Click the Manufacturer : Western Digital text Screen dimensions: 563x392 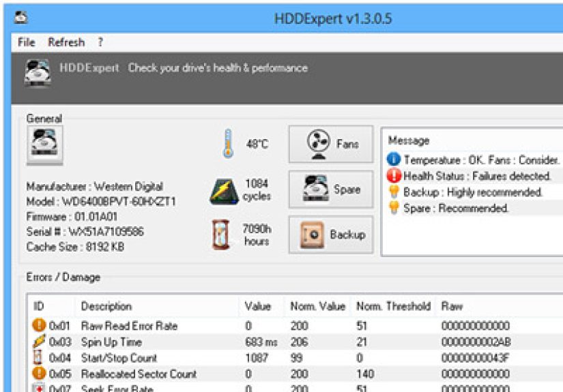pos(94,187)
